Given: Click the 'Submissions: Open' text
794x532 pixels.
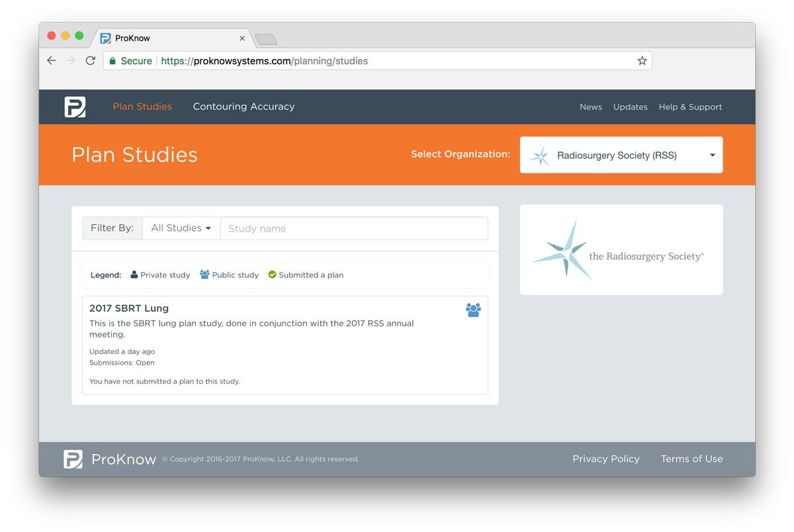Looking at the screenshot, I should point(122,363).
